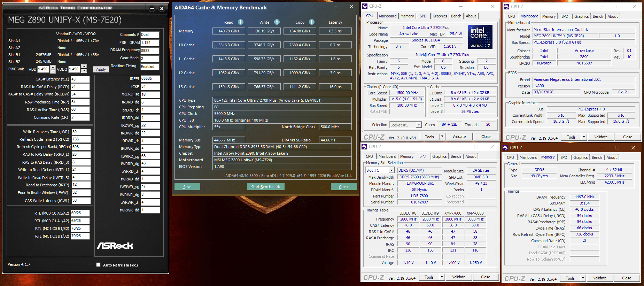
Task: Click Close button in CPU-Z Mainboard window
Action: click(x=628, y=137)
